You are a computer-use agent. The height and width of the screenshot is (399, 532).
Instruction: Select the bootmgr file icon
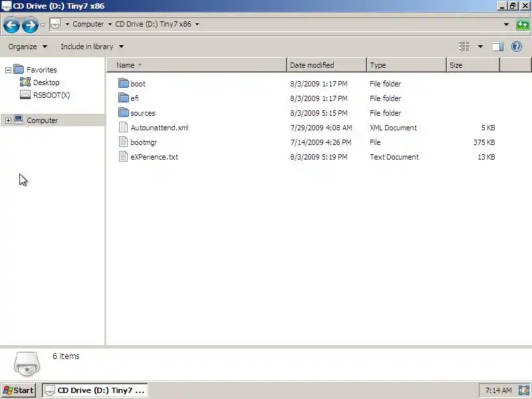tap(124, 142)
